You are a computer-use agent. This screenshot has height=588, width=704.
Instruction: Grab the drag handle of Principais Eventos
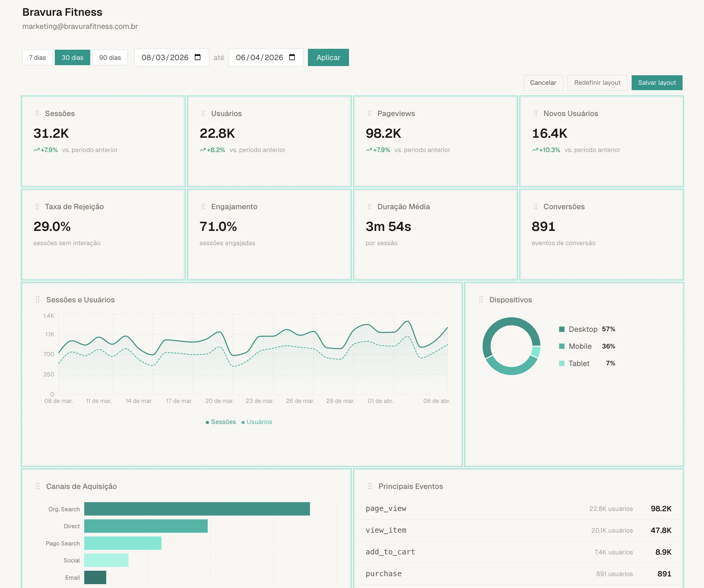[370, 486]
